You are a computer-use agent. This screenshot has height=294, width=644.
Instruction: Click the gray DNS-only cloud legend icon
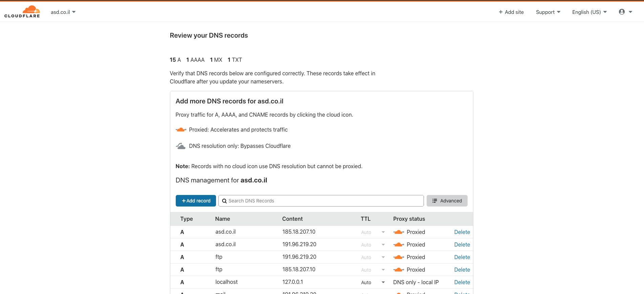pos(180,146)
